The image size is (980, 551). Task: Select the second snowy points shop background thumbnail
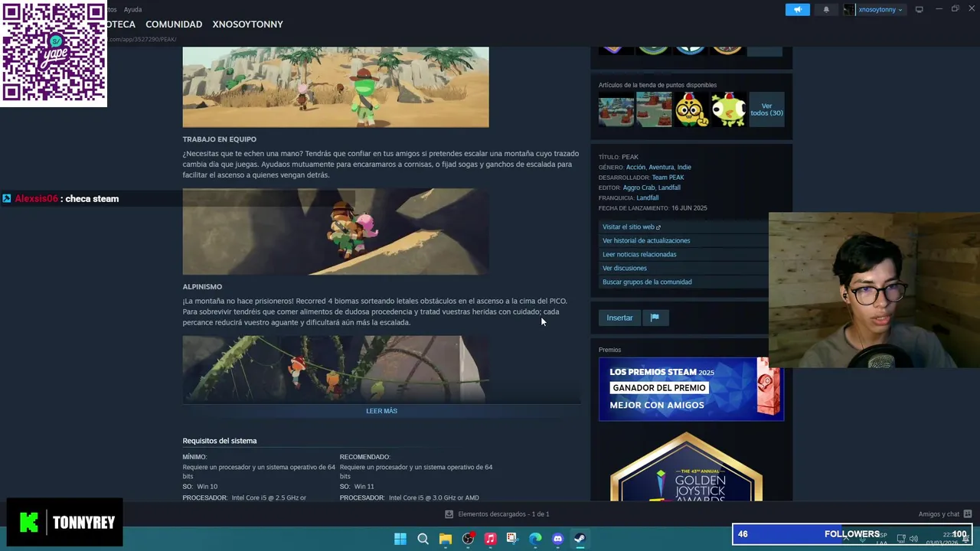point(654,109)
